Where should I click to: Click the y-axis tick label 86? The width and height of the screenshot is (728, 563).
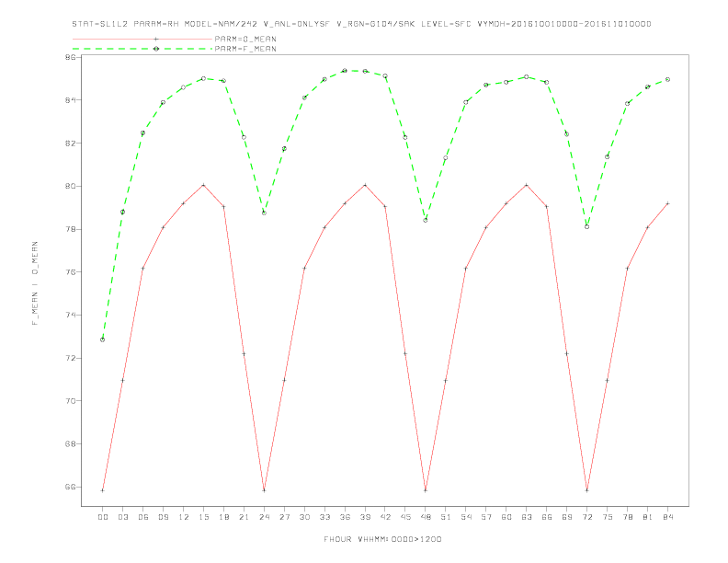71,57
